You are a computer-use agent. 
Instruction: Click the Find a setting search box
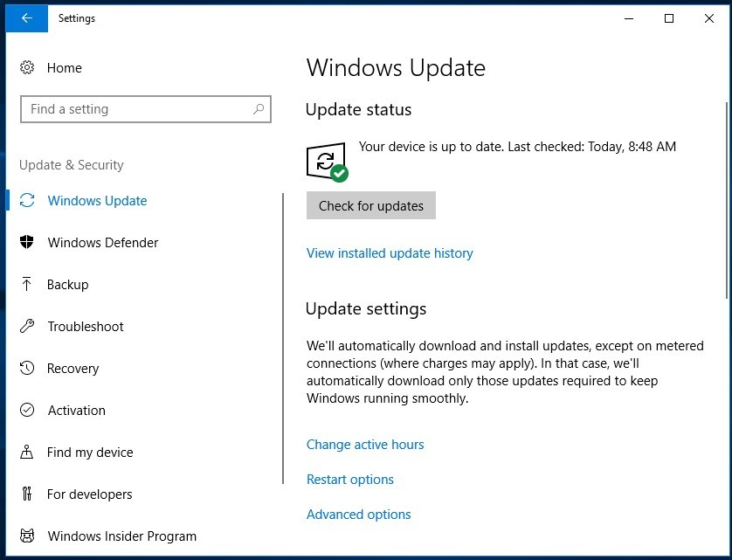point(146,109)
